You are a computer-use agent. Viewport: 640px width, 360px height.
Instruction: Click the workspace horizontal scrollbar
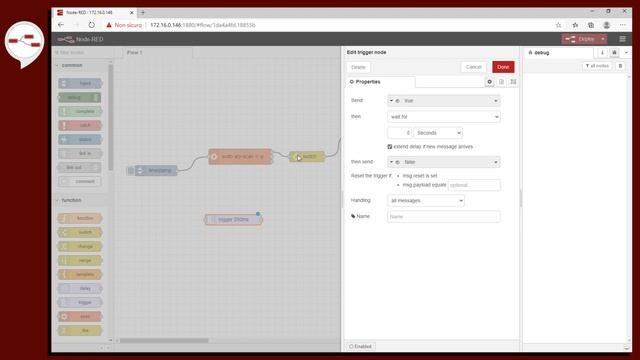coord(164,340)
